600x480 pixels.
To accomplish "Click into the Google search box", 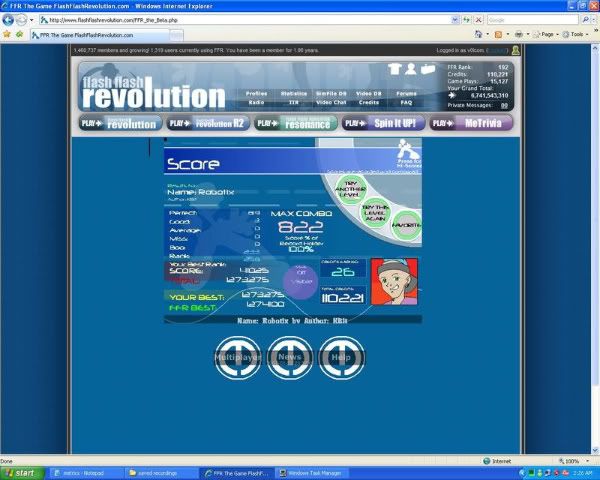I will (x=533, y=20).
